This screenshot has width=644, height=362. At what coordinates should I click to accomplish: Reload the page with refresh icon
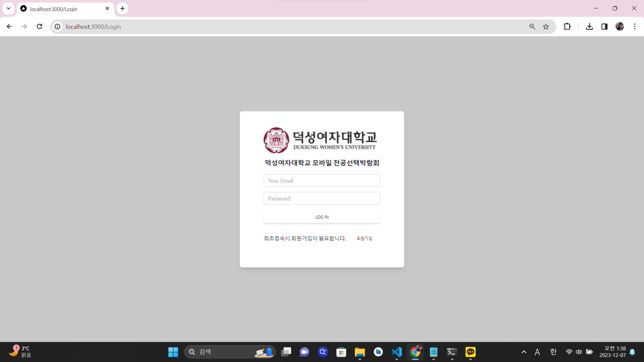[39, 26]
